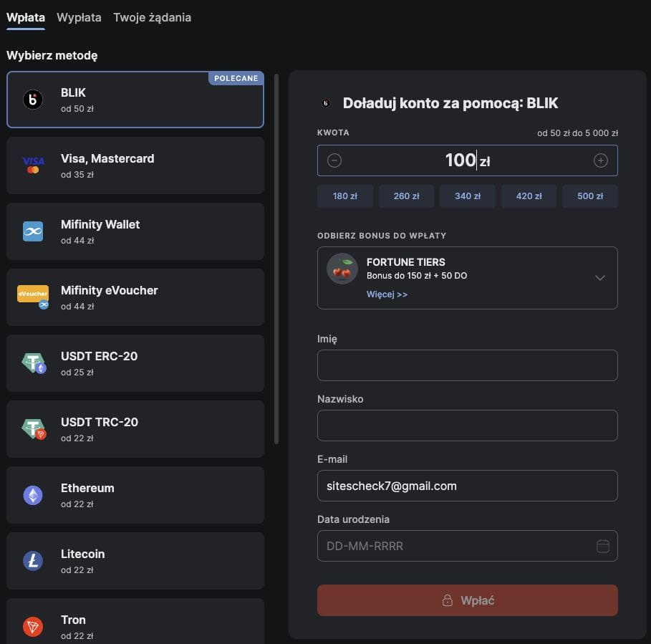Screen dimensions: 651x644
Task: Expand the FORTUNE TIERS bonus dropdown
Action: (x=600, y=278)
